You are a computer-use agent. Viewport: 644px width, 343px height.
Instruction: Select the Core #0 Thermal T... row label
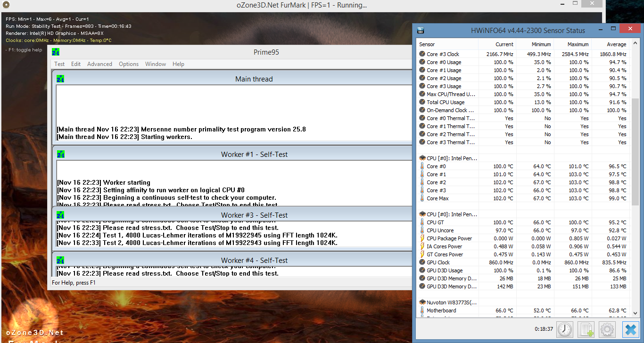click(451, 118)
